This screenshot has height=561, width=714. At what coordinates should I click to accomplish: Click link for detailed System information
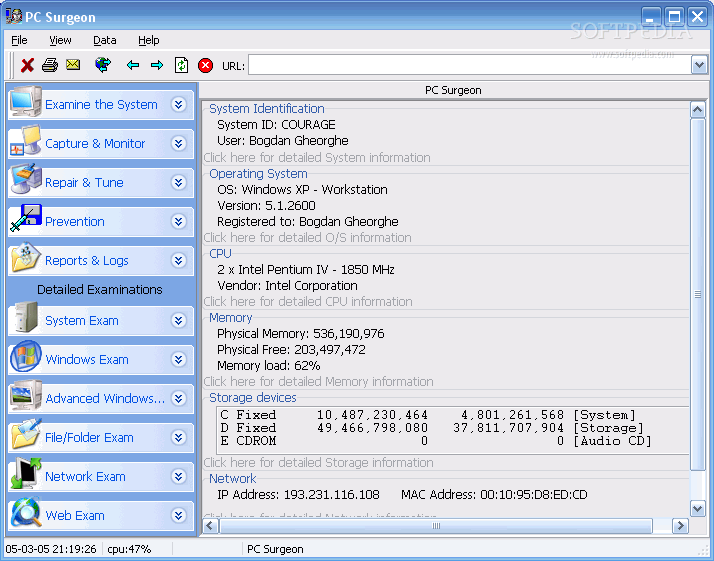tap(317, 158)
